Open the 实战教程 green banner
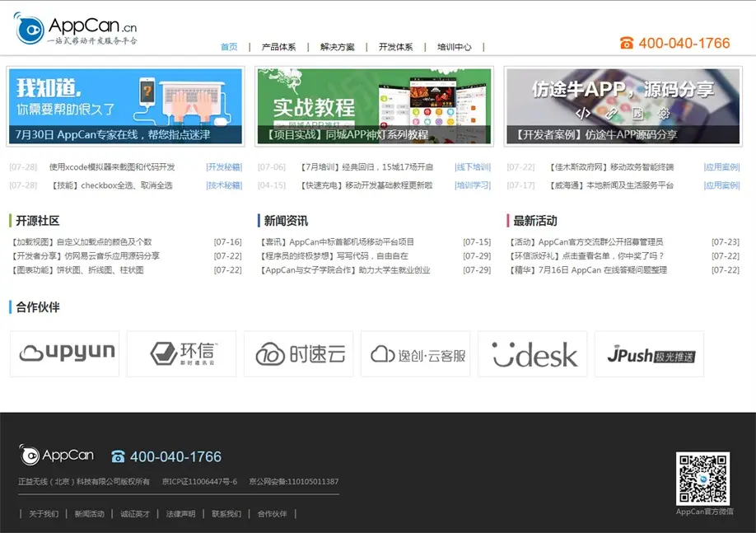The width and height of the screenshot is (756, 533). click(375, 106)
